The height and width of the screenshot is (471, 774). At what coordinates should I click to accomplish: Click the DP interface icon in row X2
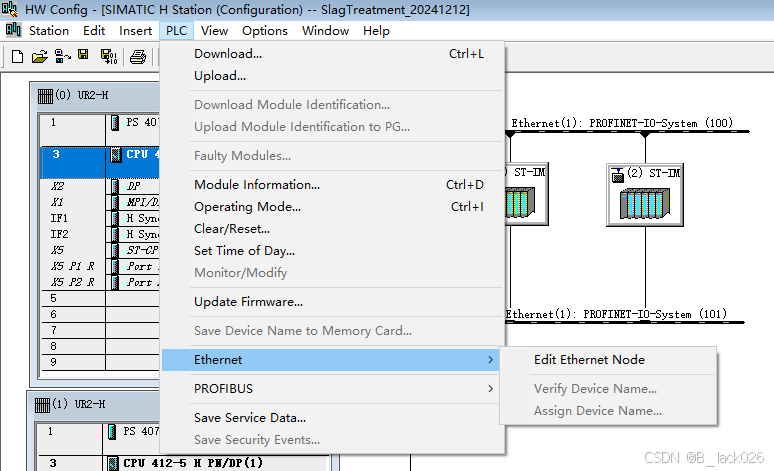(115, 187)
